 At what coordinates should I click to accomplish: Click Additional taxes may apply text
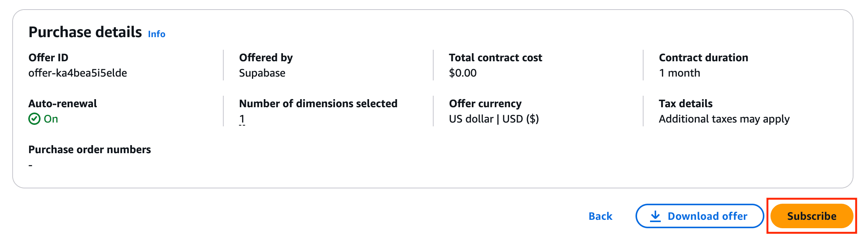point(724,119)
